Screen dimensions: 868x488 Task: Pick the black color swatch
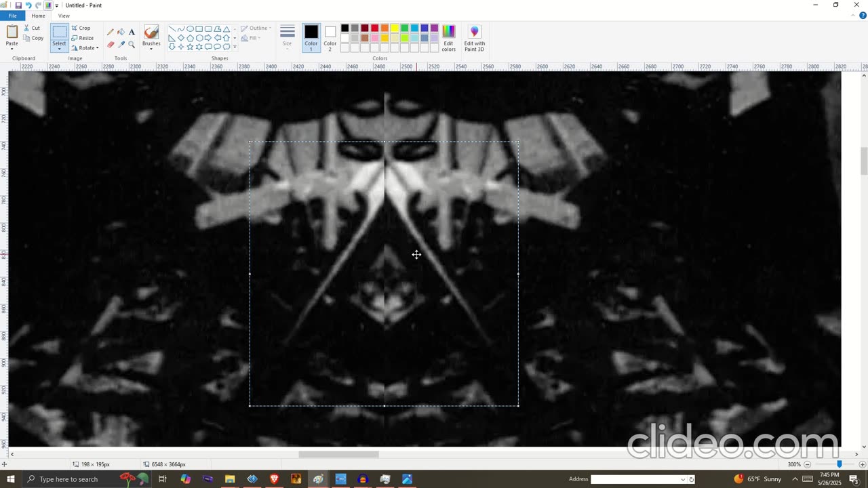344,28
